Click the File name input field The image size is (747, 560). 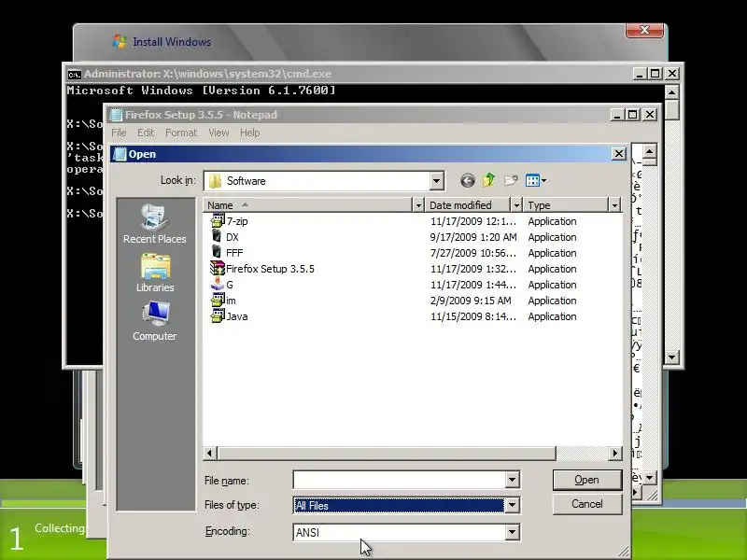tap(400, 480)
